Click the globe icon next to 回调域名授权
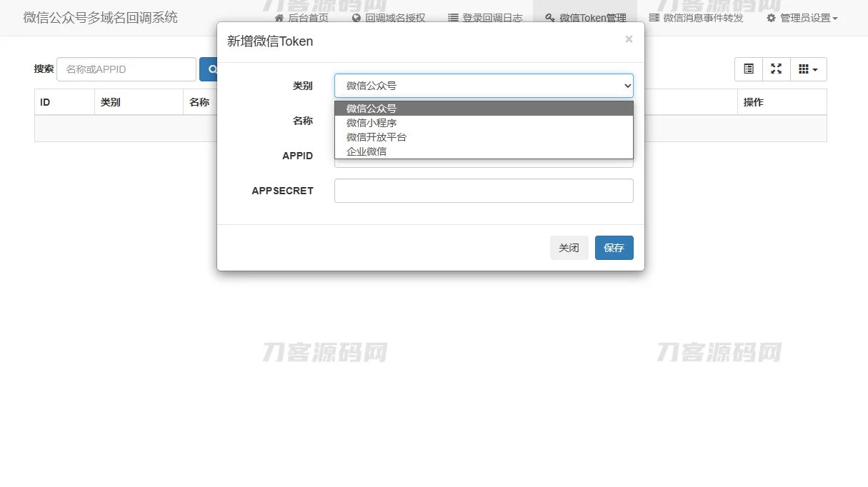 pos(355,18)
